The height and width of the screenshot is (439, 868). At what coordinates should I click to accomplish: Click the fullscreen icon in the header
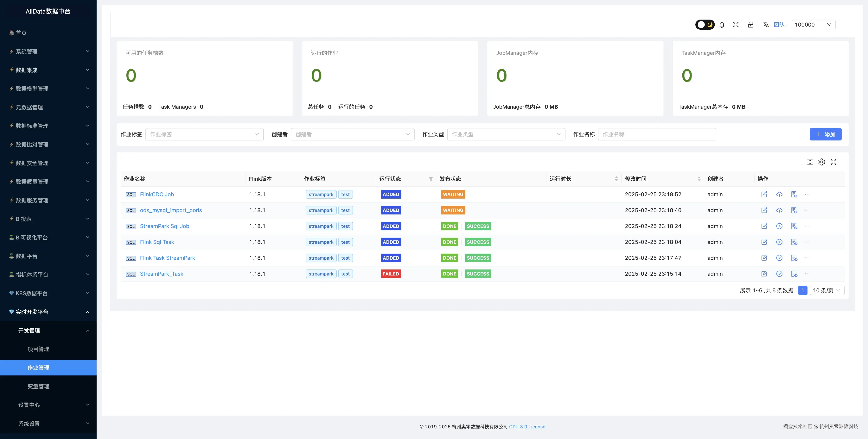click(736, 25)
